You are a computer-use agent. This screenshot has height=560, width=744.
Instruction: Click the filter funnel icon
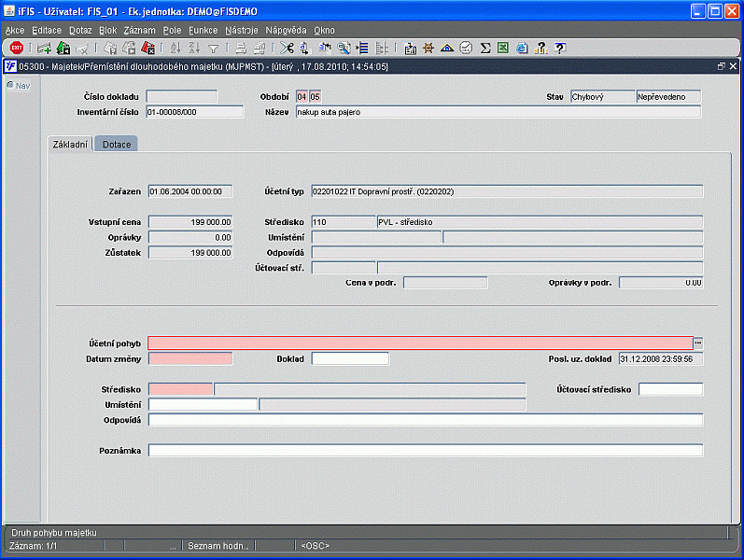213,49
